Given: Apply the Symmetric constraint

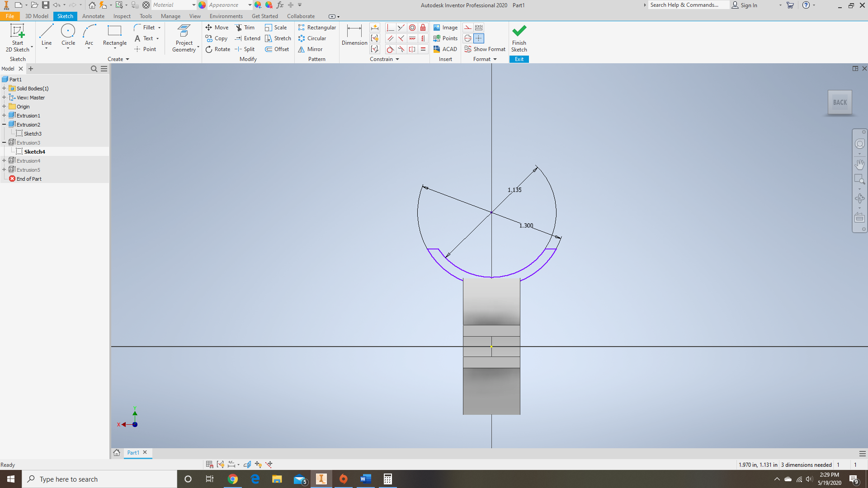Looking at the screenshot, I should 412,49.
